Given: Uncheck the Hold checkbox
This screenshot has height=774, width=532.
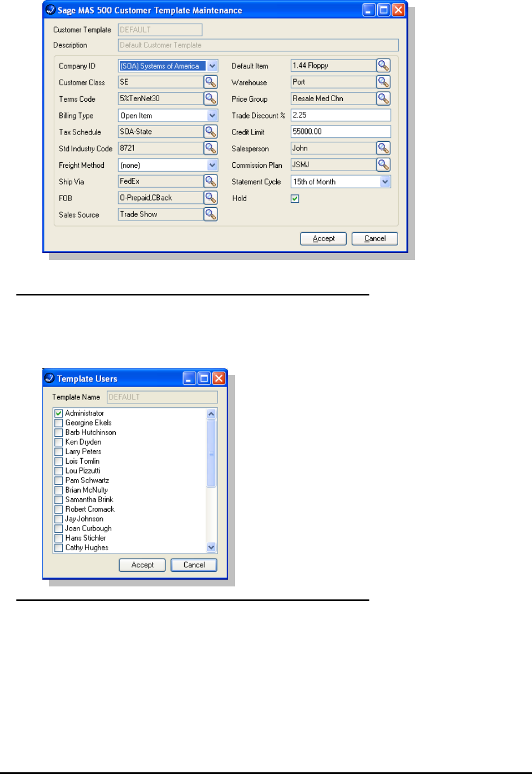Looking at the screenshot, I should (x=295, y=199).
